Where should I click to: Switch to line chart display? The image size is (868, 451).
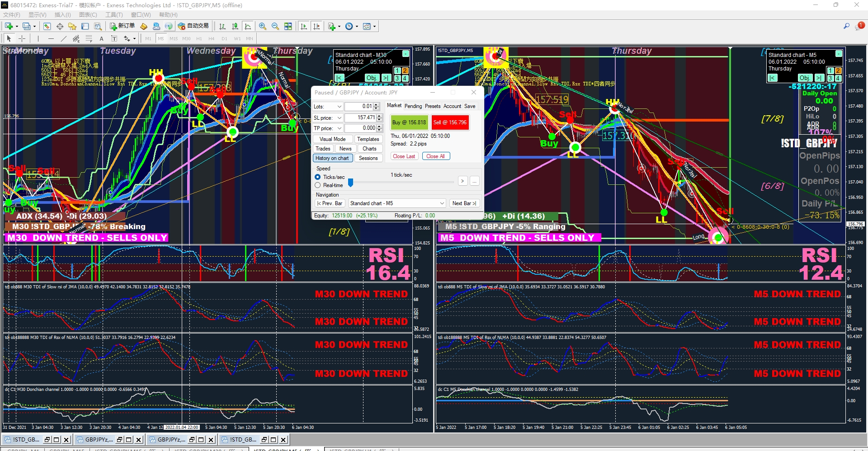click(248, 26)
